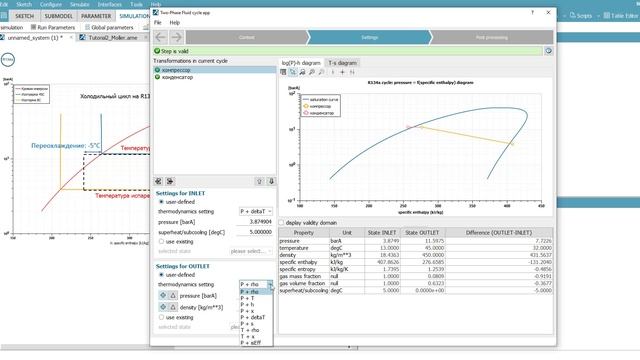This screenshot has height=360, width=640.
Task: Click Run Parameters in main toolbar
Action: [53, 27]
